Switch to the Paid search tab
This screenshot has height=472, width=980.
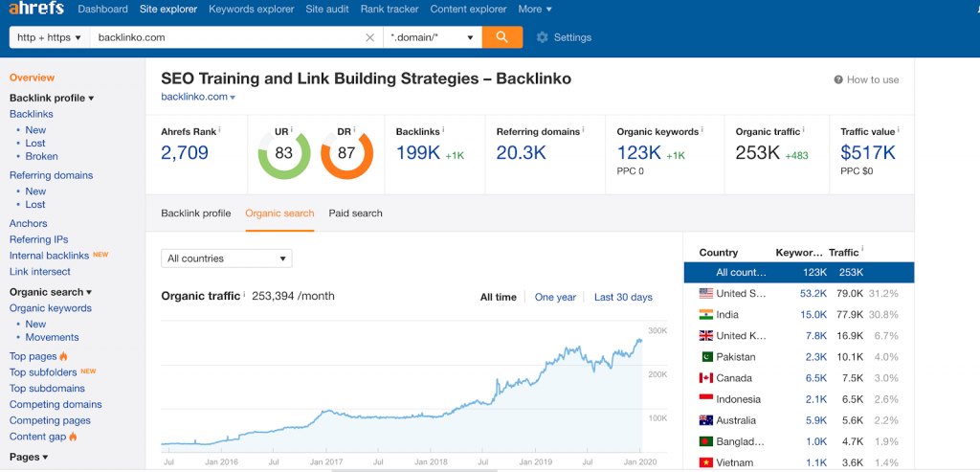[356, 214]
